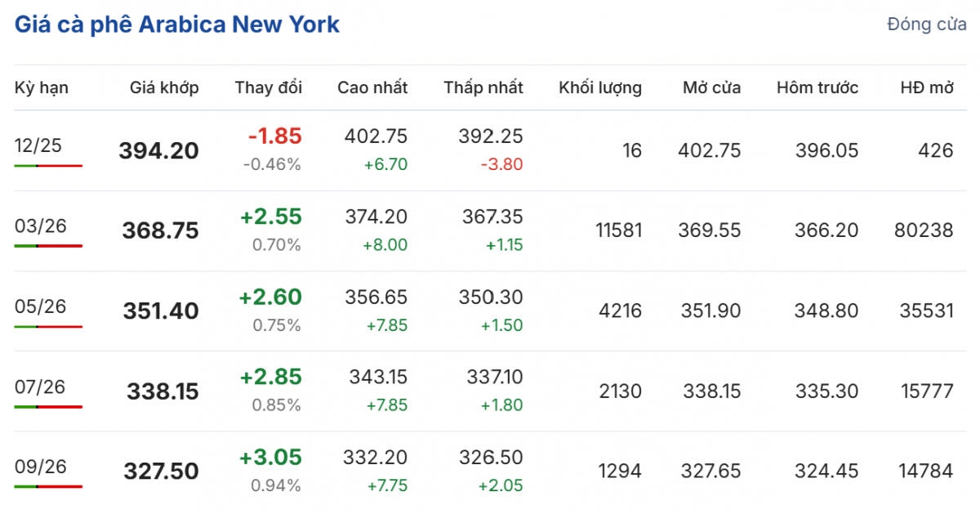The image size is (980, 510).
Task: Click the green +3.05 change value
Action: click(270, 457)
